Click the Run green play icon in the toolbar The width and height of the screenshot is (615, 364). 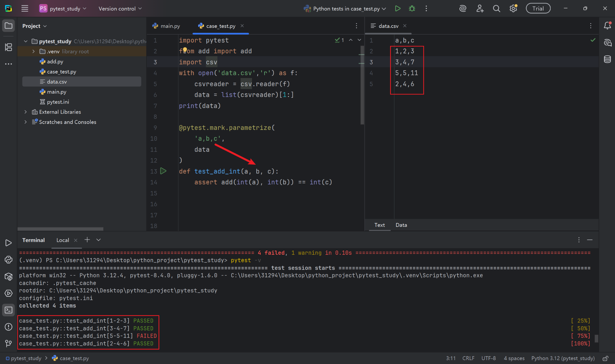tap(398, 8)
